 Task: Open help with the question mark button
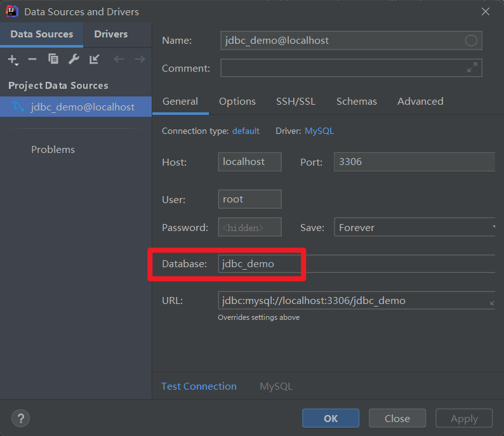[20, 418]
